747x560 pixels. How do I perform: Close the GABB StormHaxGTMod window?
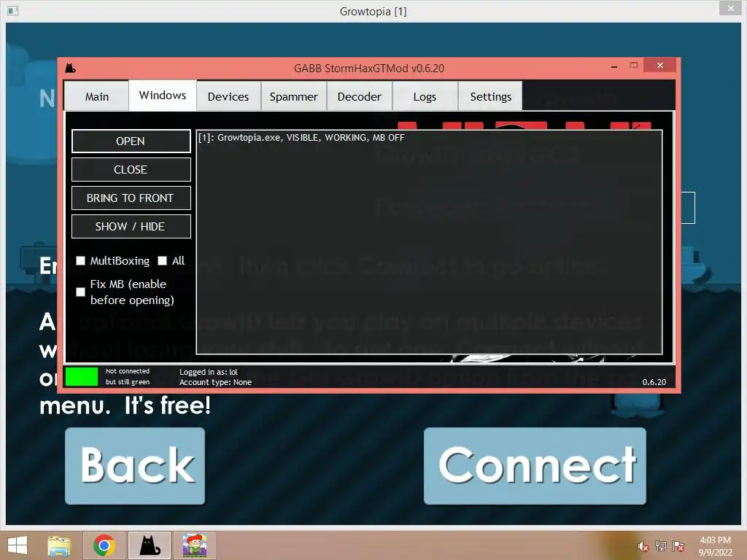click(659, 65)
